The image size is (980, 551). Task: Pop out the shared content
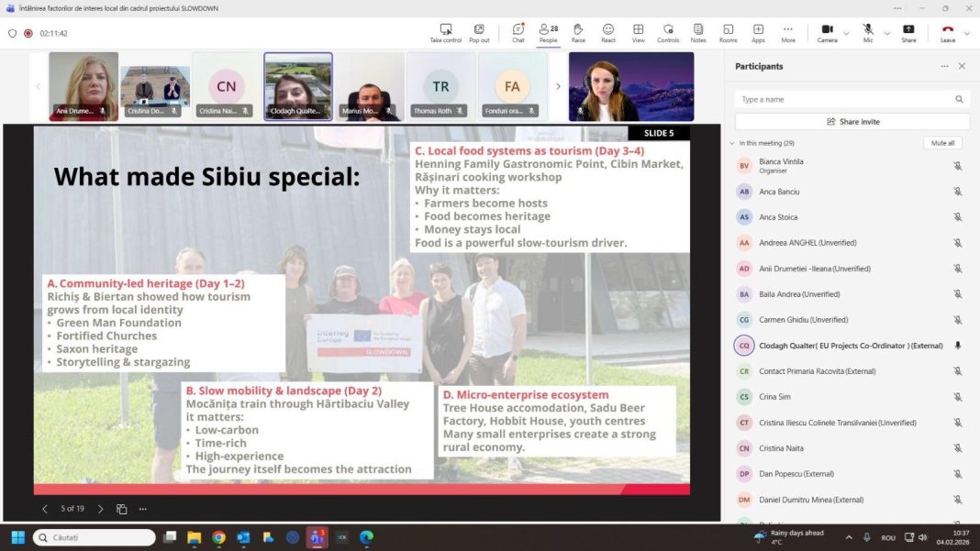point(479,33)
